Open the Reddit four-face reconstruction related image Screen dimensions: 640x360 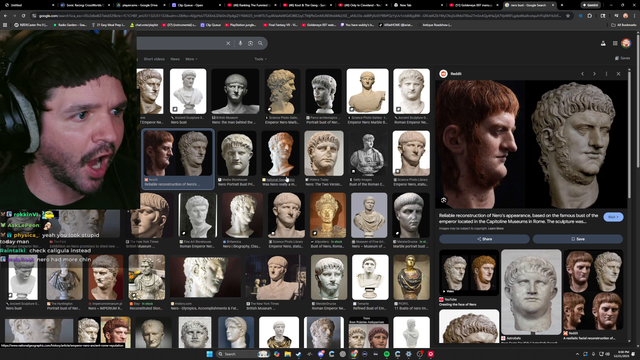tap(593, 290)
